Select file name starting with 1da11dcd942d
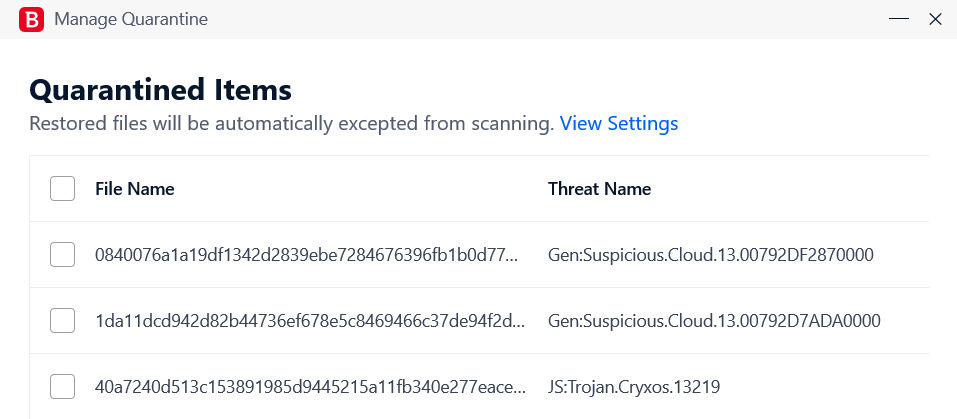Screen dimensions: 957x419 pos(310,321)
